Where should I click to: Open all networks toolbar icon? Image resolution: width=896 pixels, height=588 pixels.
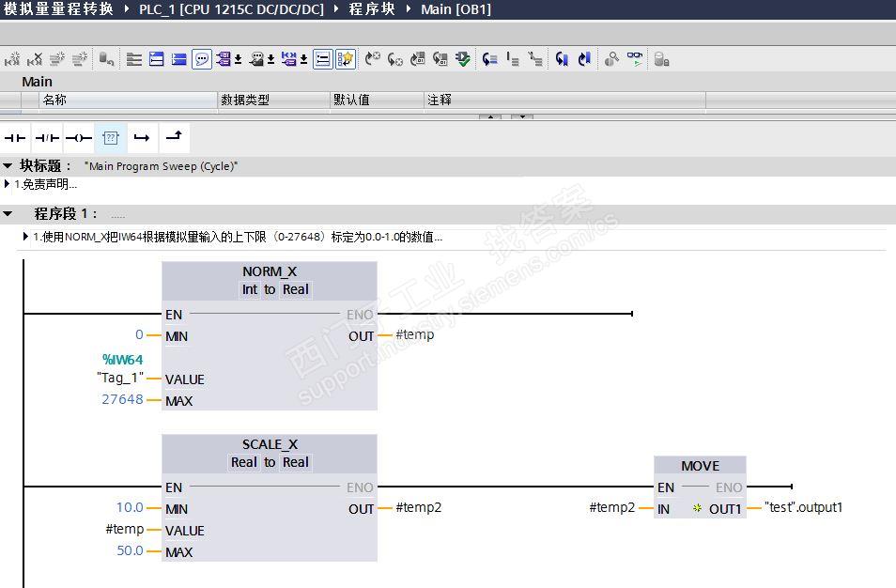157,59
